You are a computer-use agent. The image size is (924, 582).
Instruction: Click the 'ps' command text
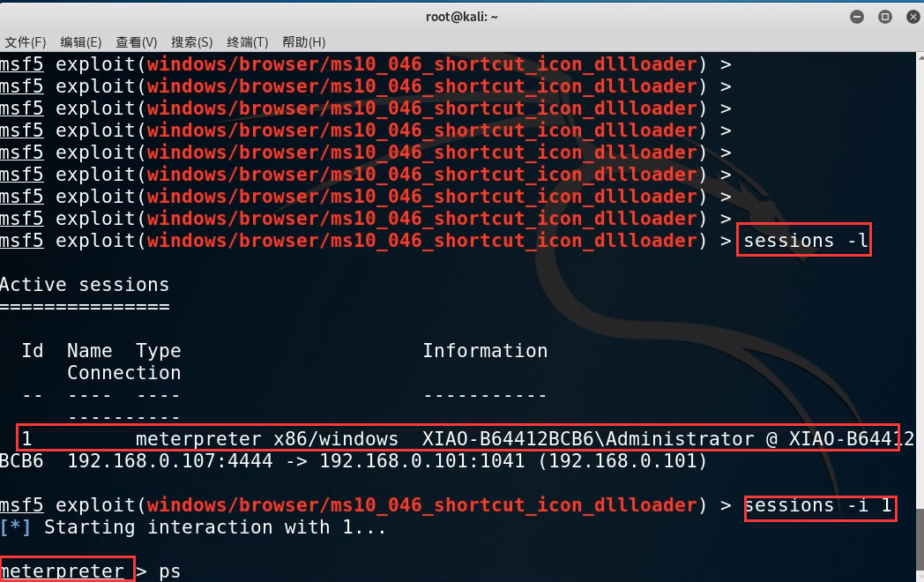coord(169,572)
